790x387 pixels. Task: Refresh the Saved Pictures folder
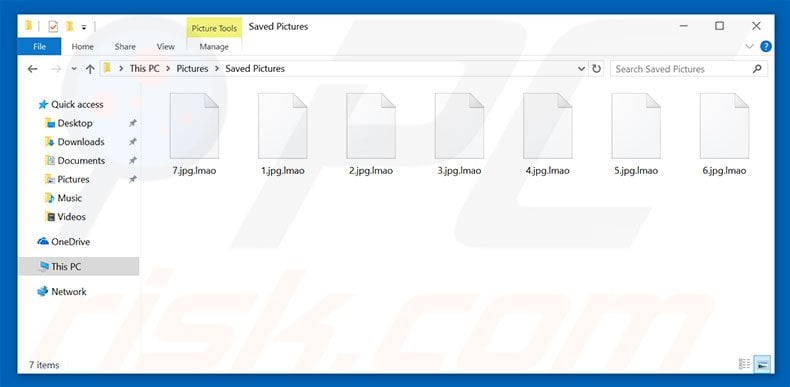tap(597, 69)
